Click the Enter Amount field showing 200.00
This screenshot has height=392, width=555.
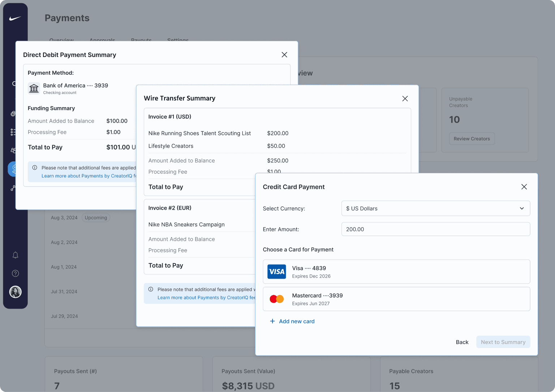point(435,229)
